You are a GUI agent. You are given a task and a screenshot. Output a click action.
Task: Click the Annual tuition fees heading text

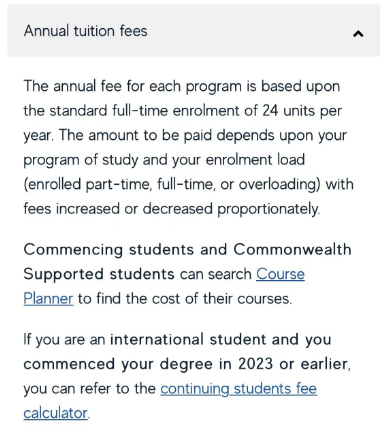tap(85, 31)
